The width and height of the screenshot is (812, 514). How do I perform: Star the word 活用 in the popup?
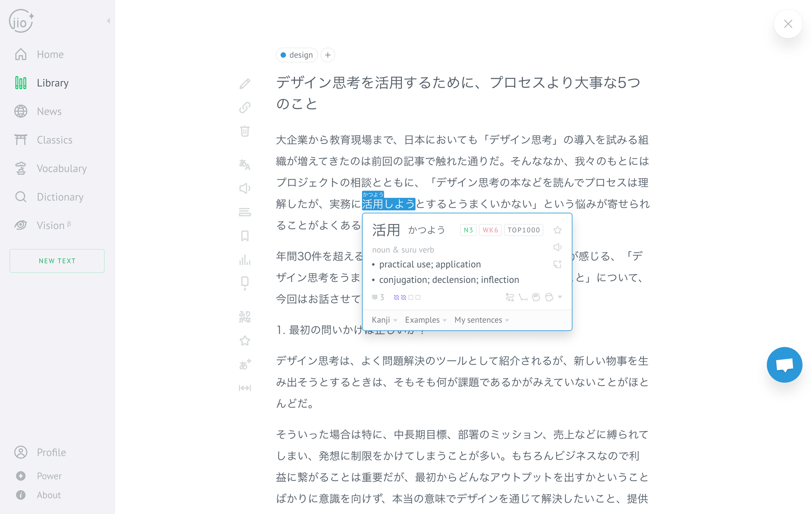click(557, 229)
